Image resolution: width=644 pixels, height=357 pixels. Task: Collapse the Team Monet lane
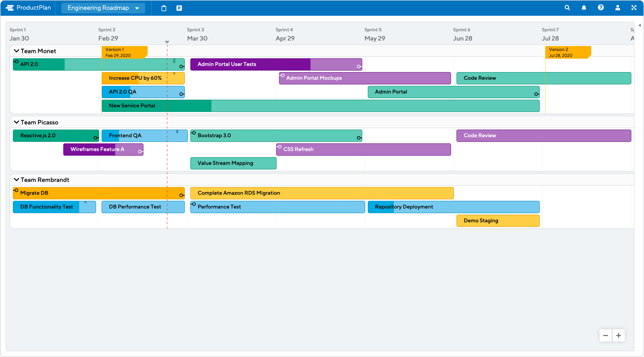[x=16, y=51]
